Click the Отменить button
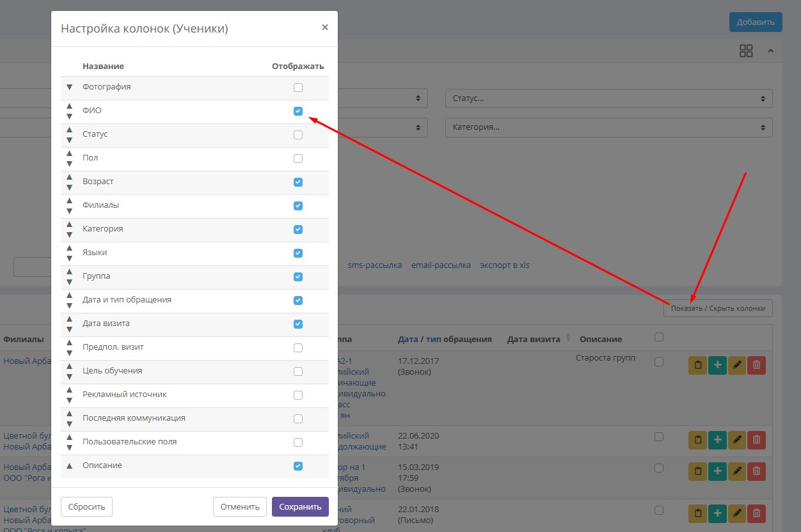801x532 pixels. click(x=240, y=506)
